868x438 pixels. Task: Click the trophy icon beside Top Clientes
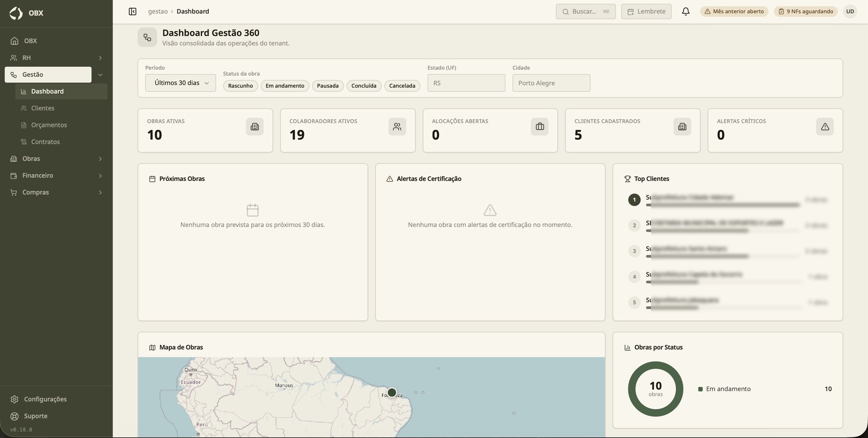pos(627,179)
